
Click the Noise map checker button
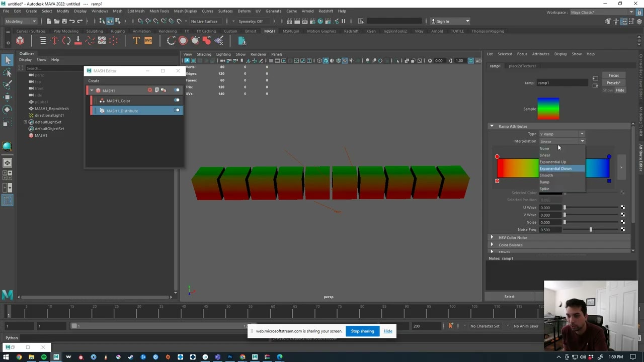(623, 222)
